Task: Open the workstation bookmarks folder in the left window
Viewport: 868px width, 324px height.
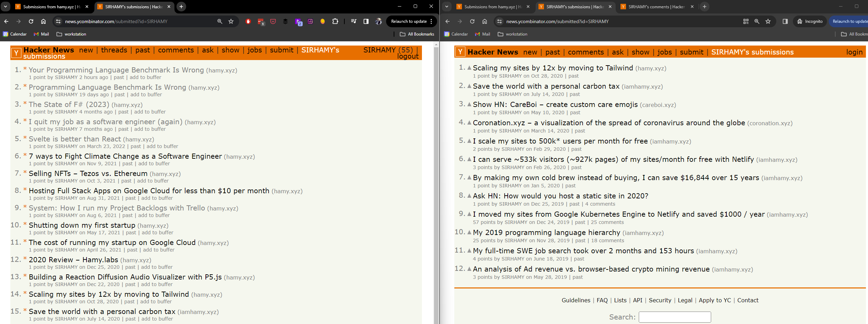Action: 71,34
